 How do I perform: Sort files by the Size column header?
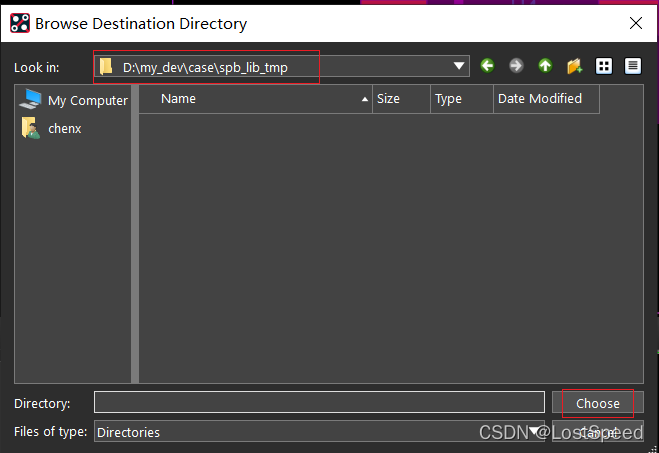click(x=400, y=99)
